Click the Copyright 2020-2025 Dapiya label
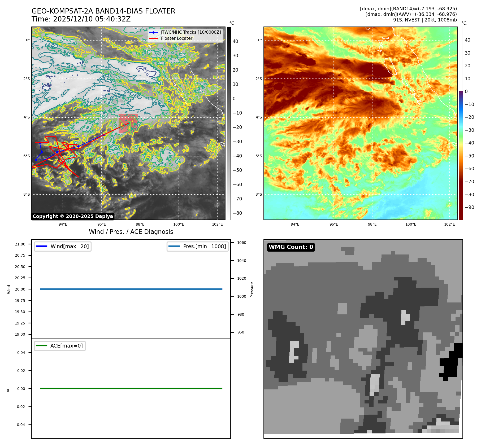Screen dimensions: 481x448 pos(73,216)
